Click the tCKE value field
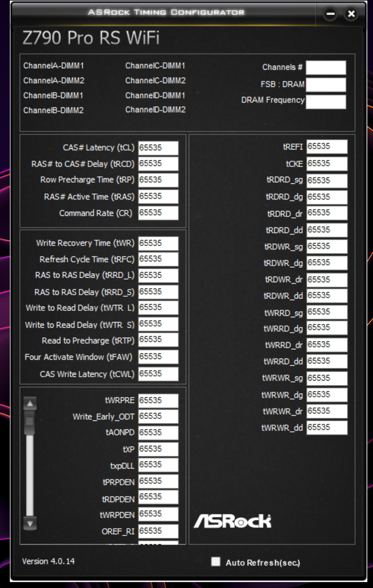Viewport: 373px width, 588px height. click(327, 164)
